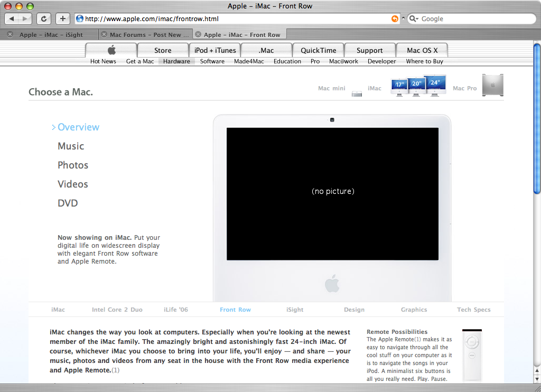This screenshot has height=392, width=541.
Task: Select the 20" iMac icon
Action: pyautogui.click(x=416, y=86)
